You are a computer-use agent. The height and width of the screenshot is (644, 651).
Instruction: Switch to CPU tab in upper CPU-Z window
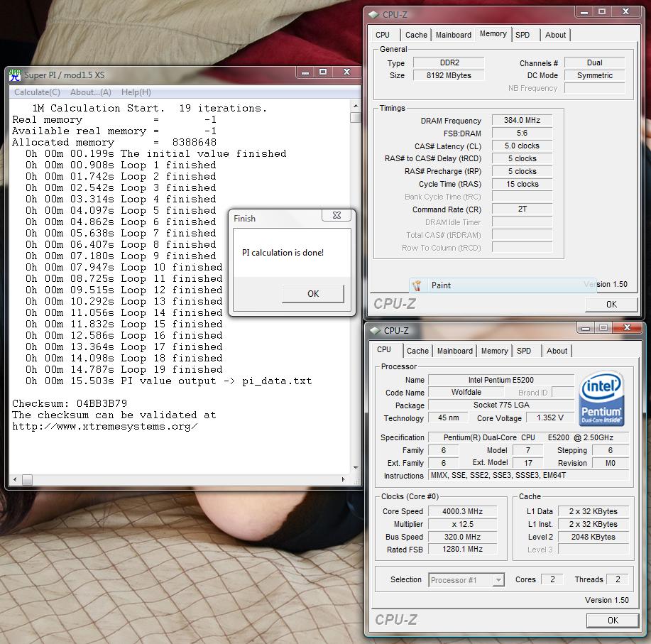[x=383, y=35]
